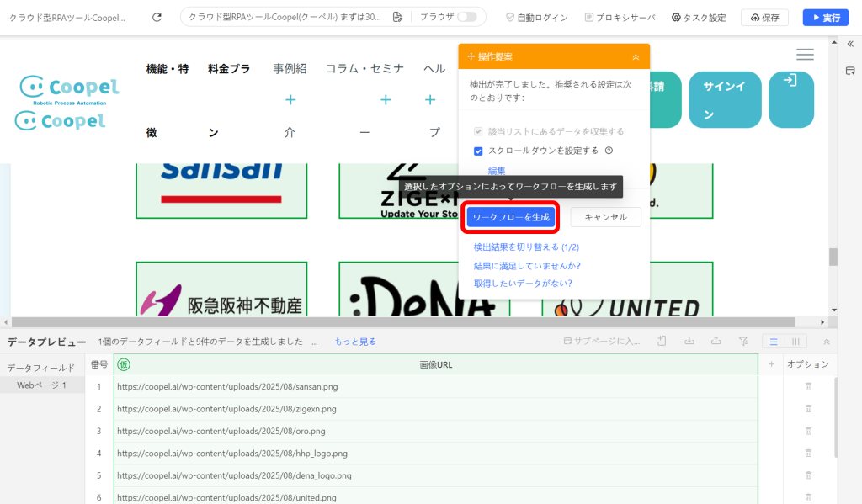The image size is (862, 504).
Task: Open the タスク設定 menu
Action: point(699,18)
